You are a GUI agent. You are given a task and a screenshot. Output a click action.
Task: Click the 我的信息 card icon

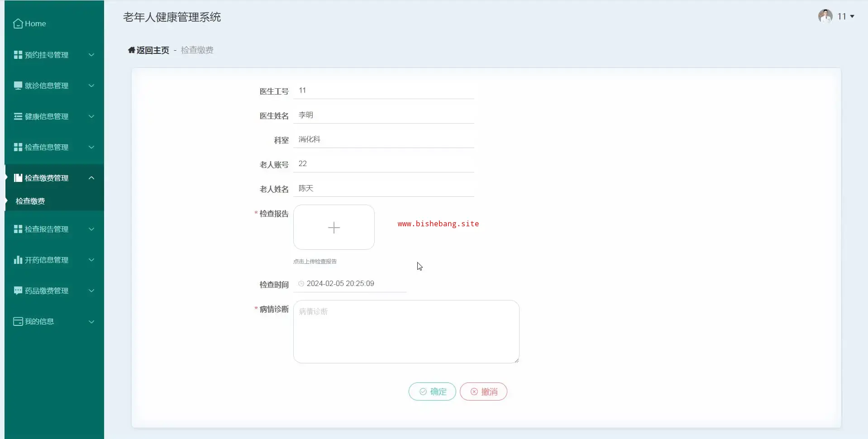[18, 321]
